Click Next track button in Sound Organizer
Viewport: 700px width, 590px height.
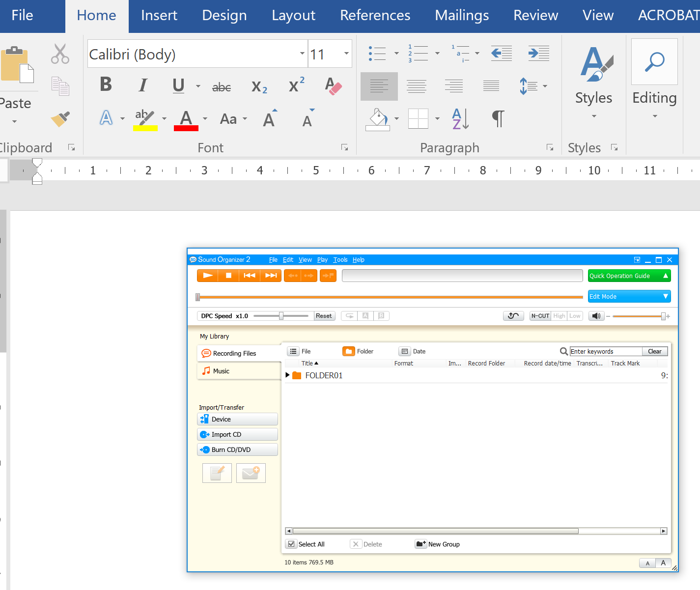(271, 276)
